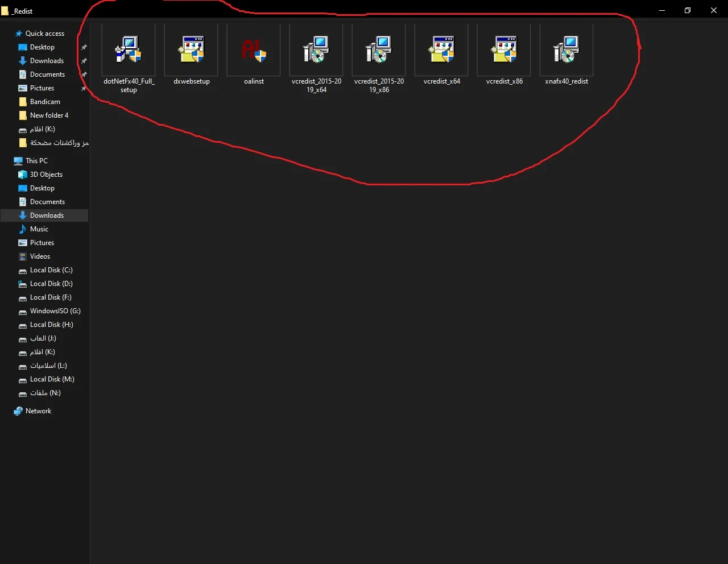
Task: Open This PC in the sidebar
Action: click(x=36, y=161)
